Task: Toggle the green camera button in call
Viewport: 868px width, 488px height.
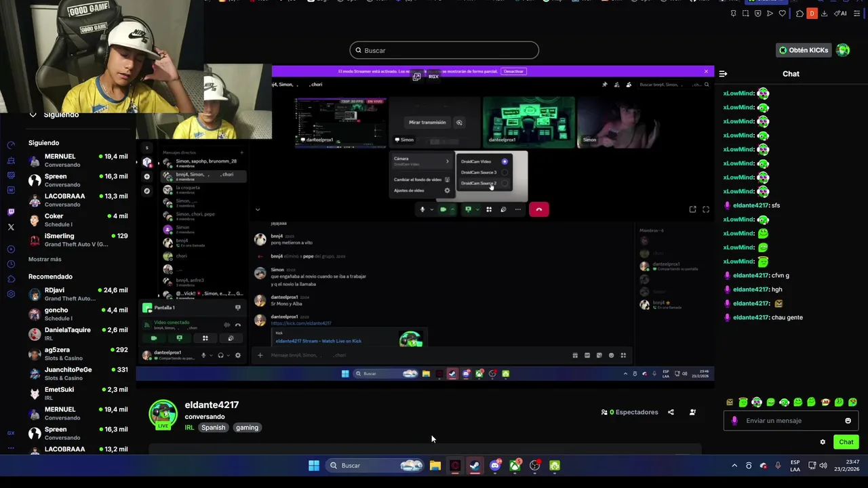Action: pyautogui.click(x=443, y=209)
